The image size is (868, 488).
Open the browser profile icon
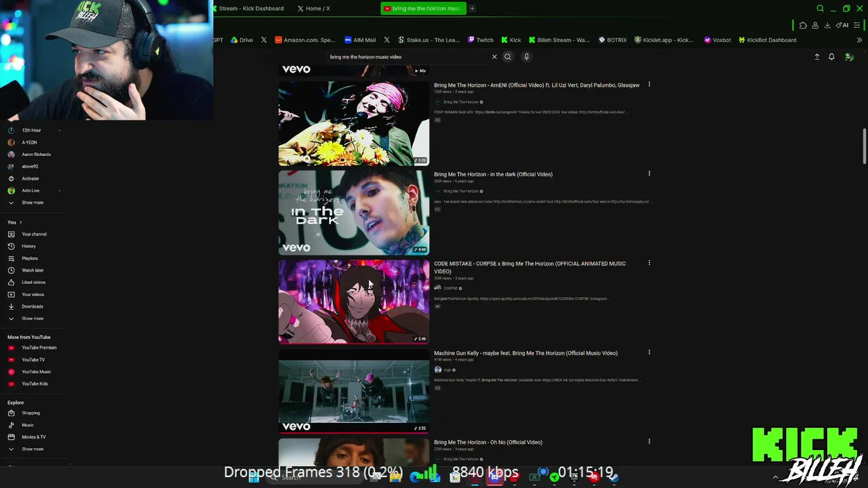tap(815, 25)
